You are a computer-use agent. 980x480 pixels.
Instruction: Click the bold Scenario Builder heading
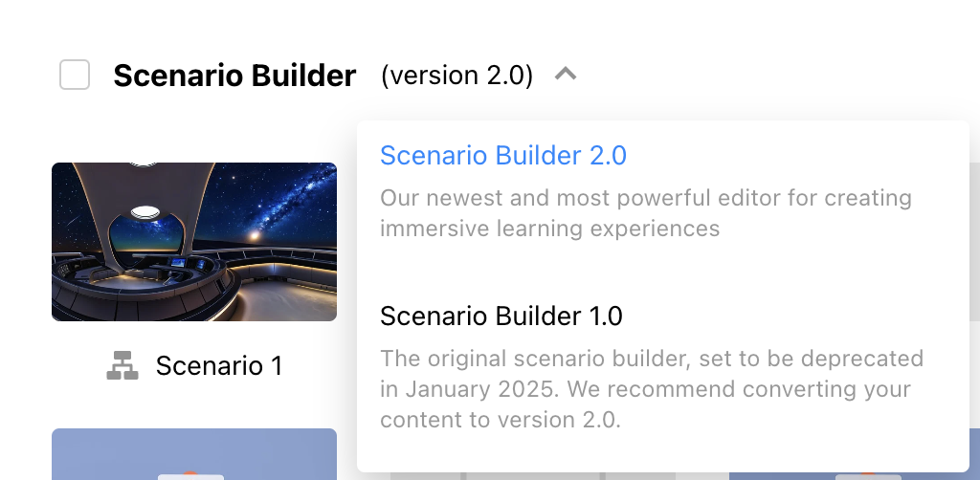pos(234,76)
